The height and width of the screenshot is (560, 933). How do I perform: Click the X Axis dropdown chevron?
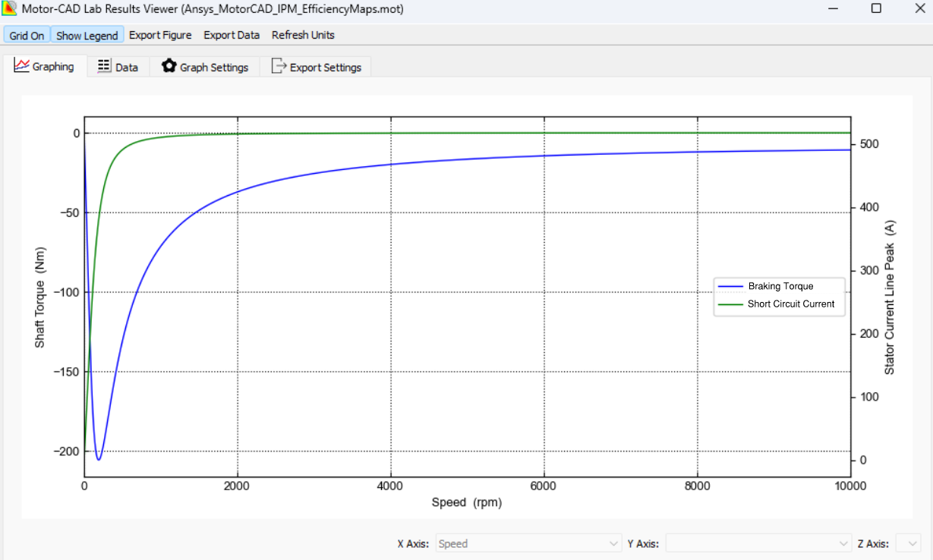click(x=612, y=543)
